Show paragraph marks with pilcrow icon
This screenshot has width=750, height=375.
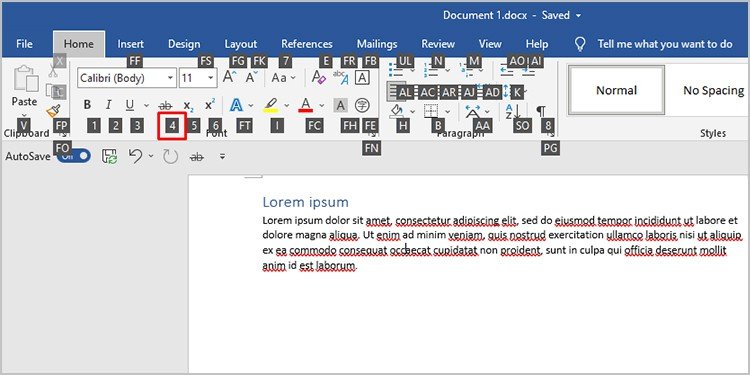541,111
